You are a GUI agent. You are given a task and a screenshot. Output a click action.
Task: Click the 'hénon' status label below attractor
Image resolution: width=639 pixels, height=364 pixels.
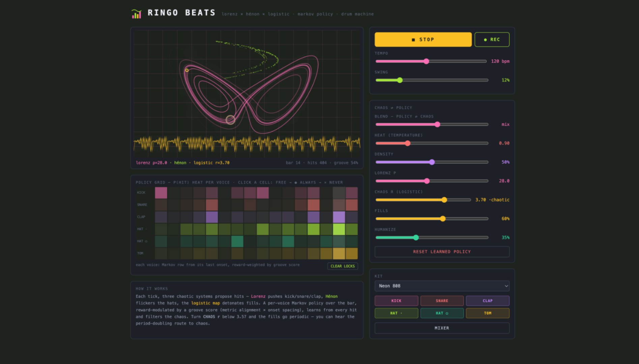[x=180, y=163]
